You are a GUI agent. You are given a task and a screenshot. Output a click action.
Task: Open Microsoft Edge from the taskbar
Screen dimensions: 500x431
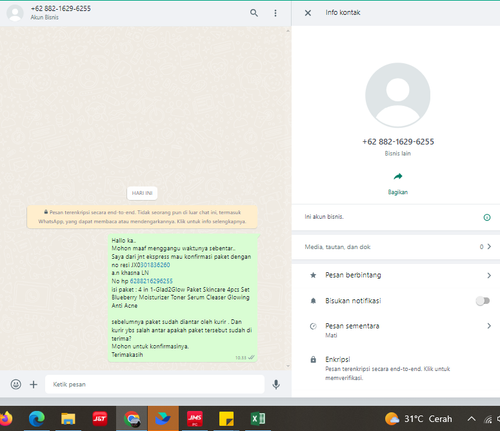coord(36,419)
